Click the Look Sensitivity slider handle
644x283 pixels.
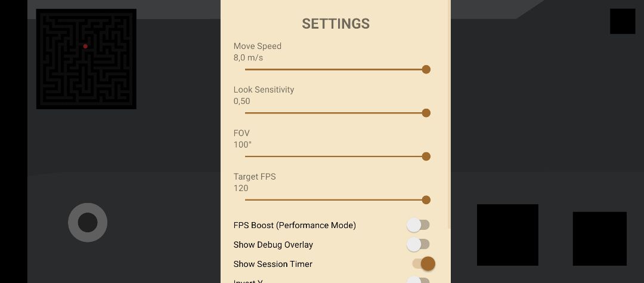point(426,113)
